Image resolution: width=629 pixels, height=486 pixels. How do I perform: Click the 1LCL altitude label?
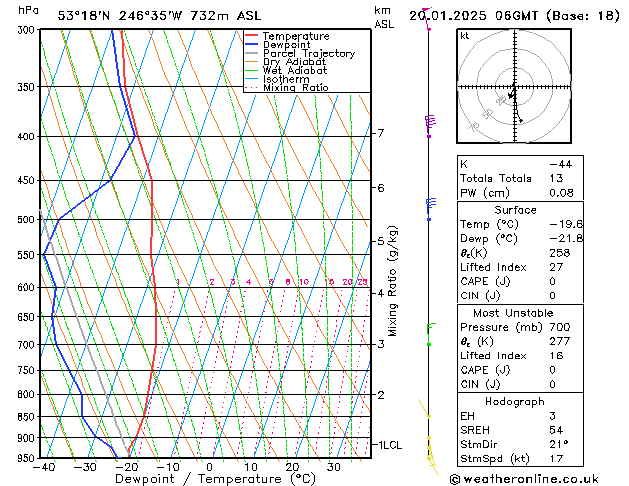pos(390,445)
